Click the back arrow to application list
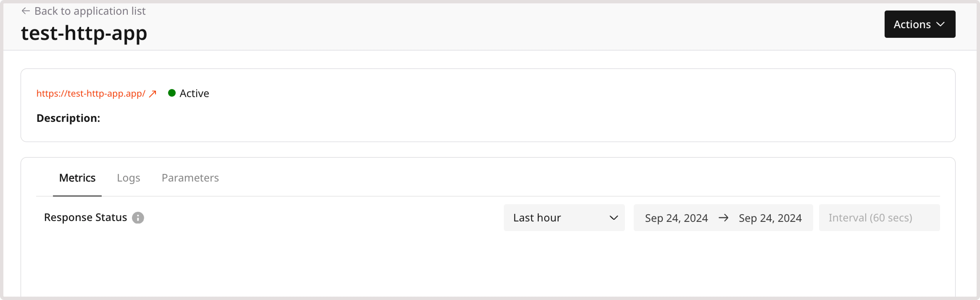 [x=25, y=11]
